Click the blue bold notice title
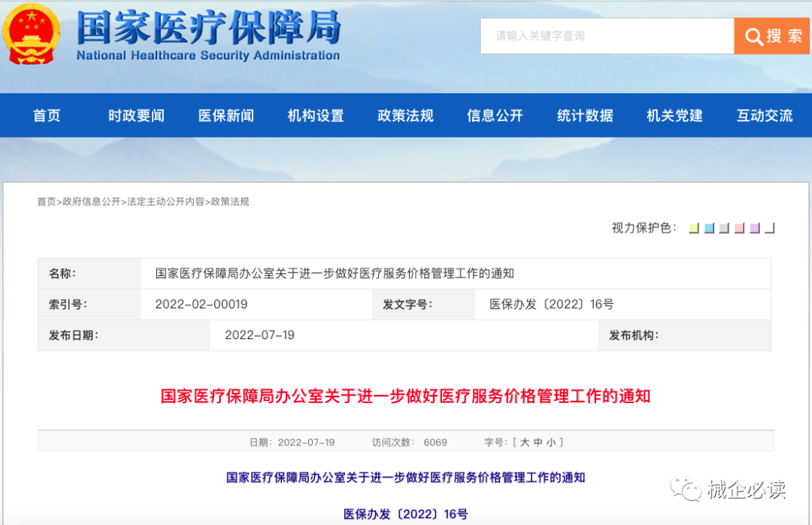This screenshot has height=525, width=812. click(405, 478)
